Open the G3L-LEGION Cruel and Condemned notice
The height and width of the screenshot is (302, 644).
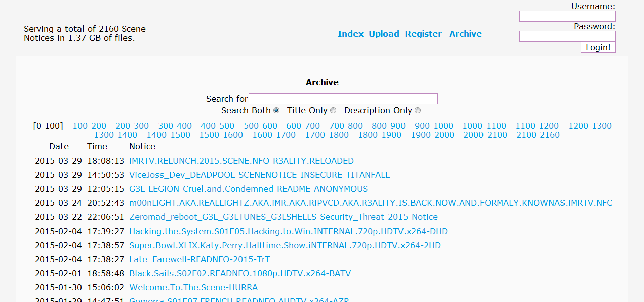pos(249,189)
